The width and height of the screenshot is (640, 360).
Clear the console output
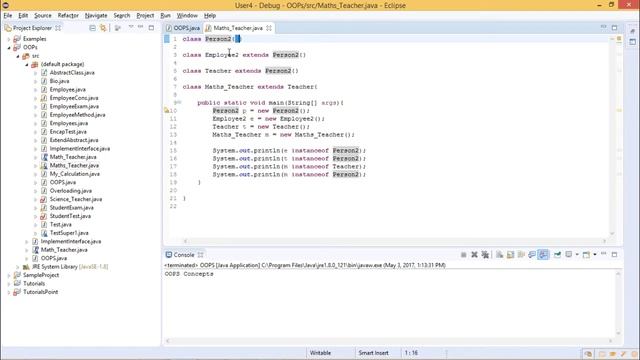[x=500, y=255]
